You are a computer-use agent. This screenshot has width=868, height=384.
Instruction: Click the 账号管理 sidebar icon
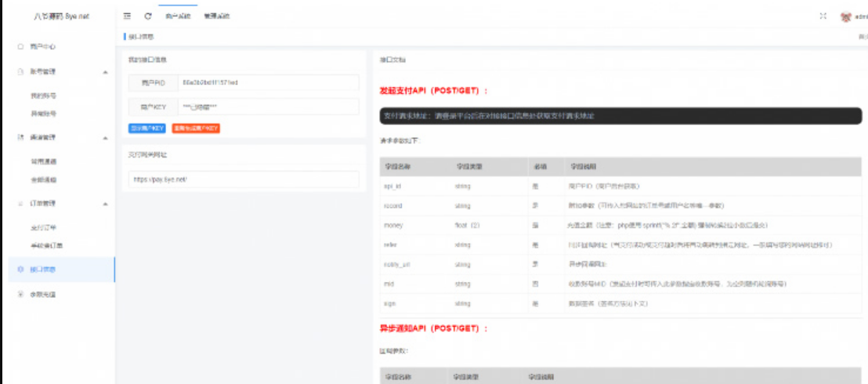(x=21, y=72)
